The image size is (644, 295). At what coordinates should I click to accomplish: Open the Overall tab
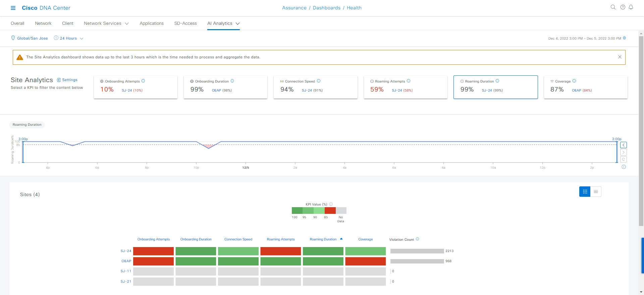pyautogui.click(x=17, y=23)
